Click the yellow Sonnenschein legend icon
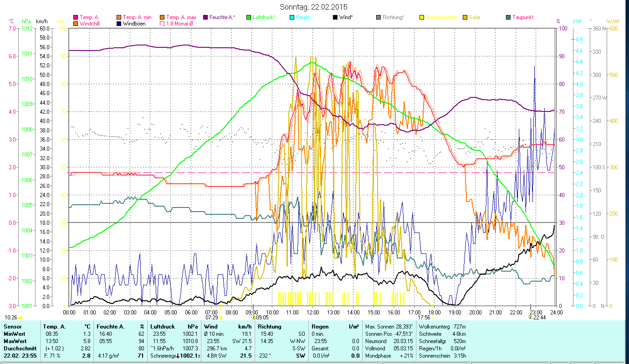 point(422,17)
